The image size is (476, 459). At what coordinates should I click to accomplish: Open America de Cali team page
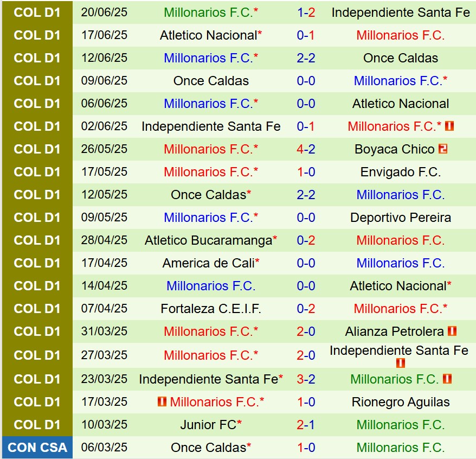tap(208, 263)
